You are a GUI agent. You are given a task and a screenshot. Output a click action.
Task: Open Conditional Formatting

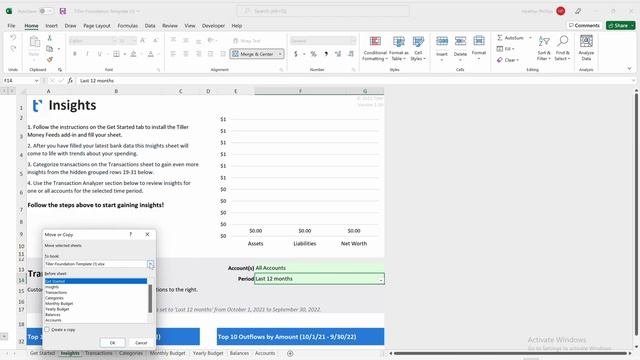click(375, 48)
